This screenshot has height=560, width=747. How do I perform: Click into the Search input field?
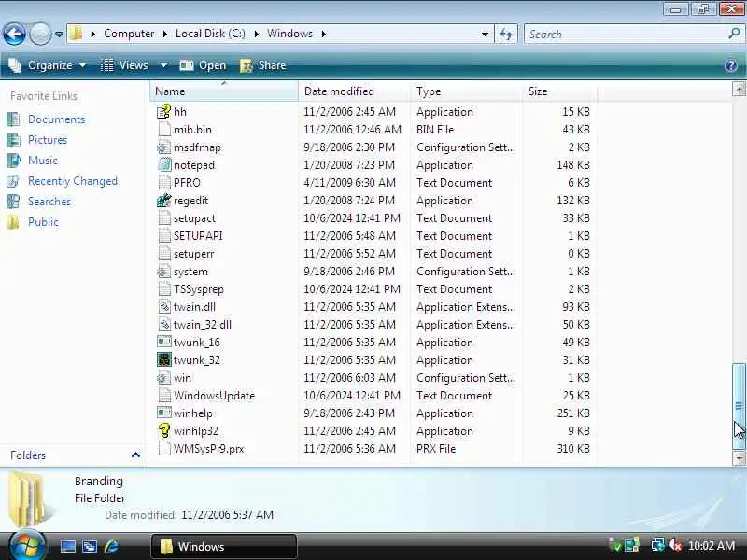(626, 34)
